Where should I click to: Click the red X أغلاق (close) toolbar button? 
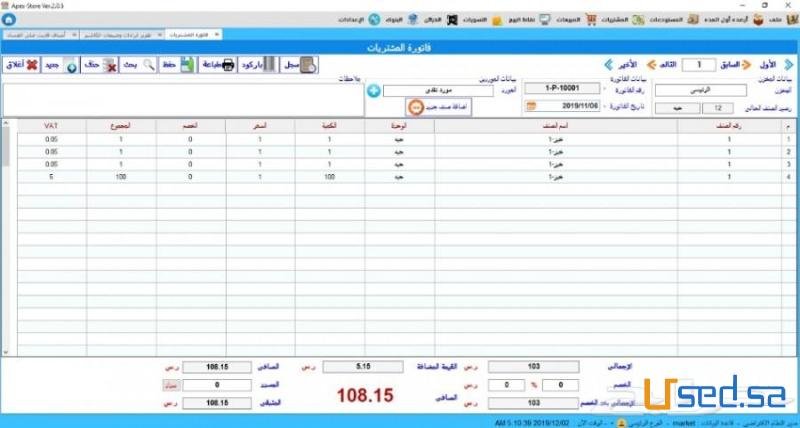pyautogui.click(x=21, y=65)
